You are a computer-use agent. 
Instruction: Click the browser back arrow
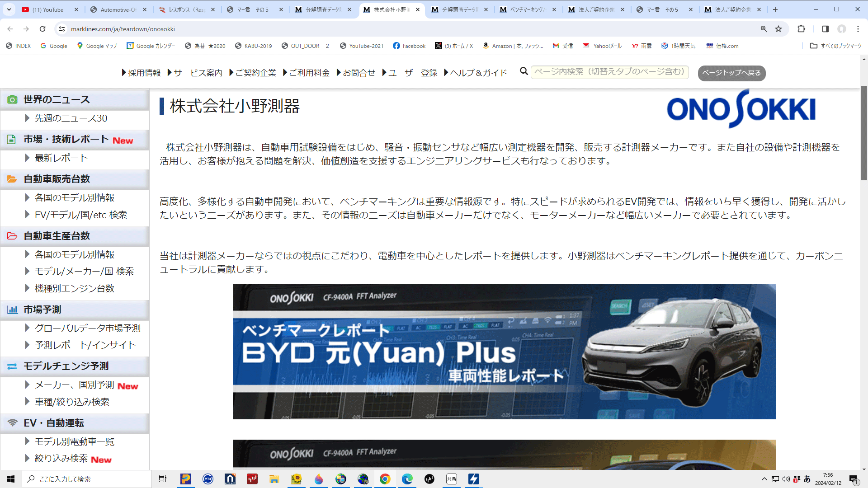click(x=10, y=29)
